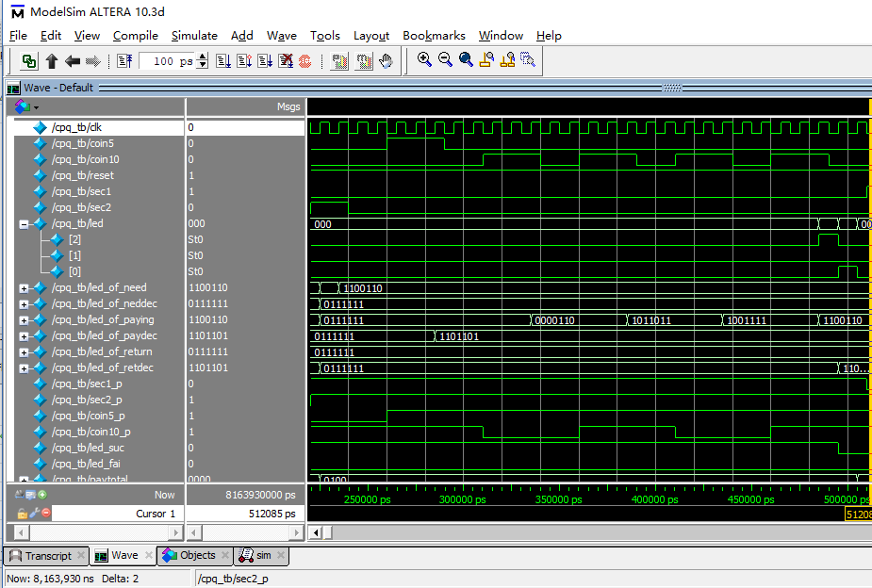Click the black left arrow toolbar icon
This screenshot has height=588, width=872.
click(73, 61)
